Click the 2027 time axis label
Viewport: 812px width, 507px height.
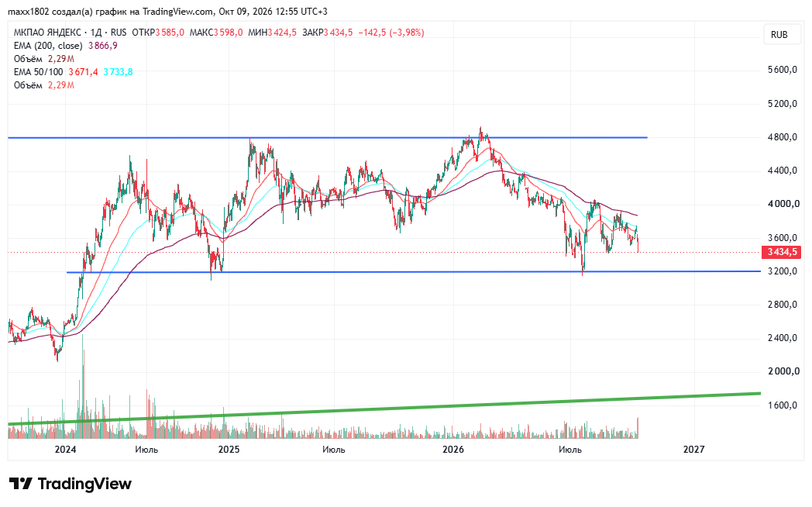point(693,449)
